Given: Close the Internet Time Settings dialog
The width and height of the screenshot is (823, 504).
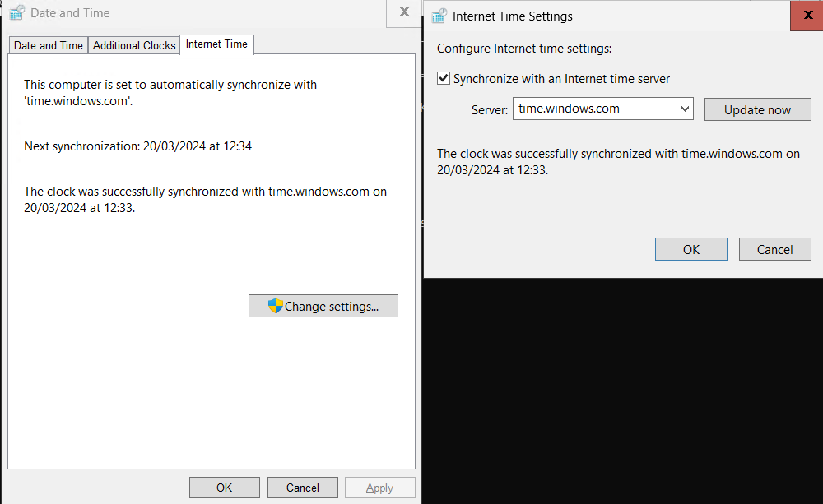Looking at the screenshot, I should [x=807, y=16].
